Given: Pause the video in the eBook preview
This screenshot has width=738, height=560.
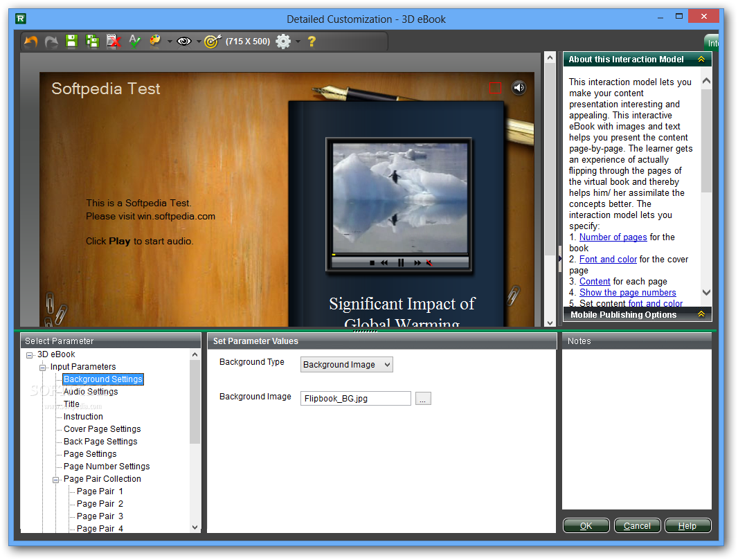Looking at the screenshot, I should point(401,262).
